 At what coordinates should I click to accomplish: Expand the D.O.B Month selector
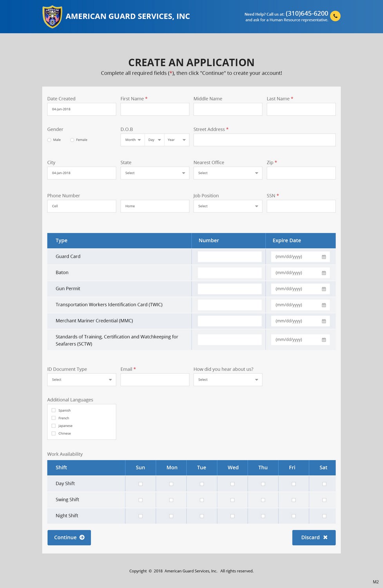132,140
